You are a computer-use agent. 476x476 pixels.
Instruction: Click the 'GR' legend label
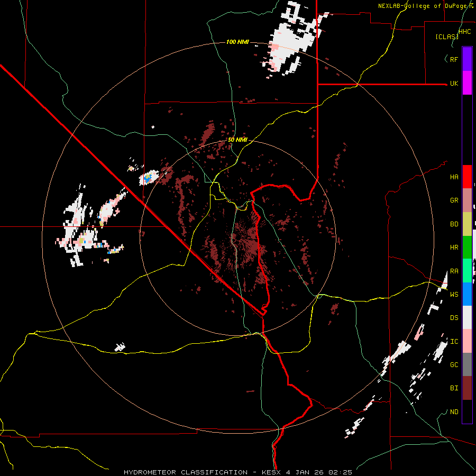(454, 200)
